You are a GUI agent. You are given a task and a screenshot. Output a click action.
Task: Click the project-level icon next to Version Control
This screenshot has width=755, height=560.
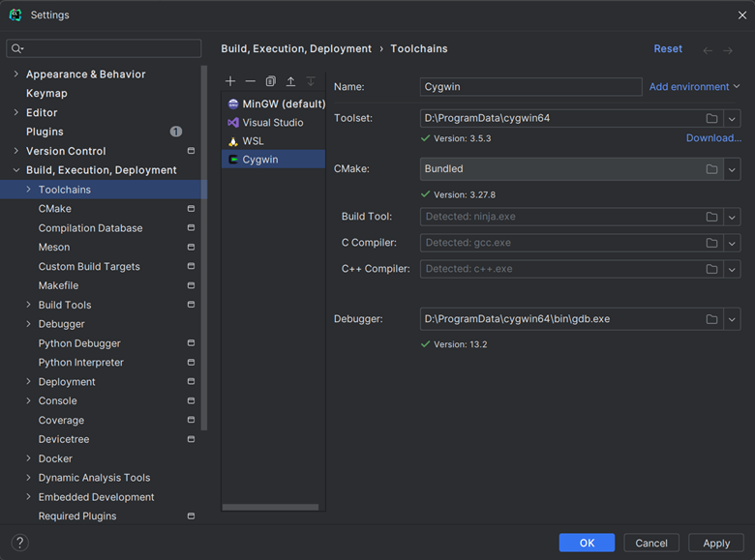[x=191, y=151]
